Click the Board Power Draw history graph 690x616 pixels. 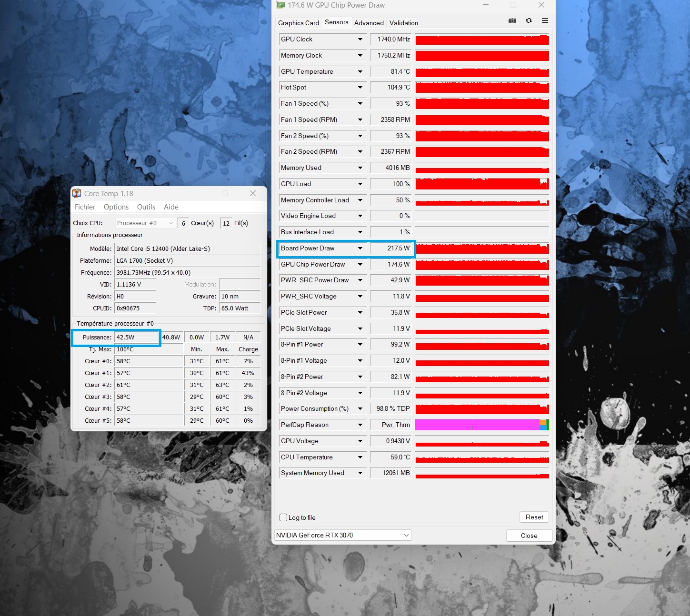pos(482,248)
